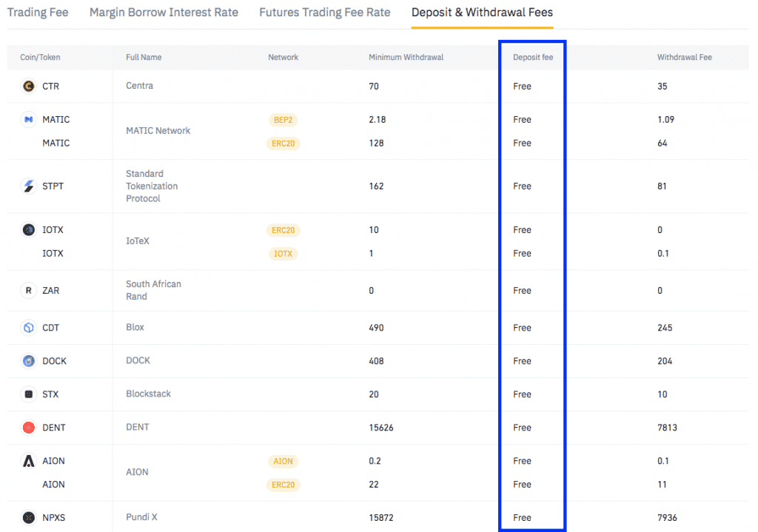Click MATIC ERC20 minimum withdrawal 128
The width and height of the screenshot is (758, 532).
[x=376, y=143]
